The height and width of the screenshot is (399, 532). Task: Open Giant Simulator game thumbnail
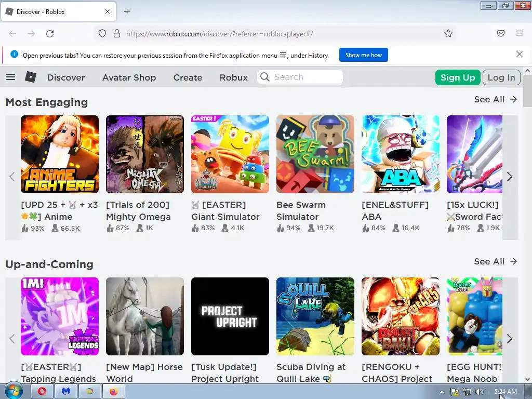tap(230, 154)
